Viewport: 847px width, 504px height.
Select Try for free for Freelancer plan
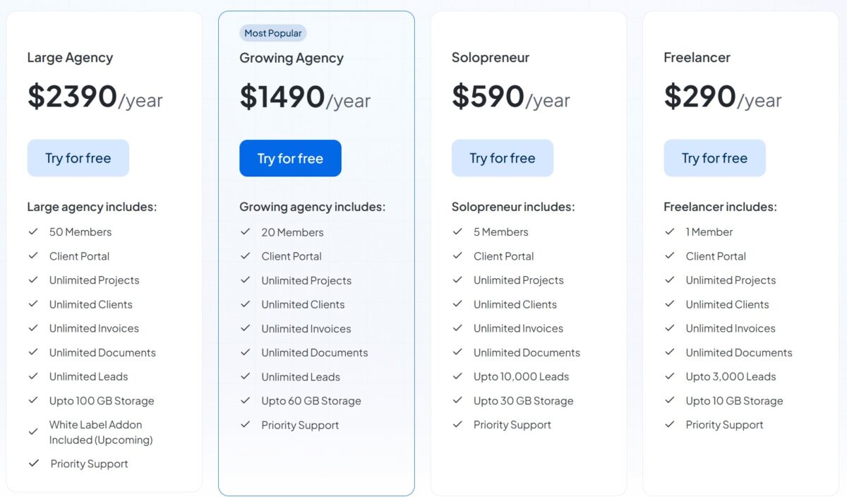pos(714,158)
